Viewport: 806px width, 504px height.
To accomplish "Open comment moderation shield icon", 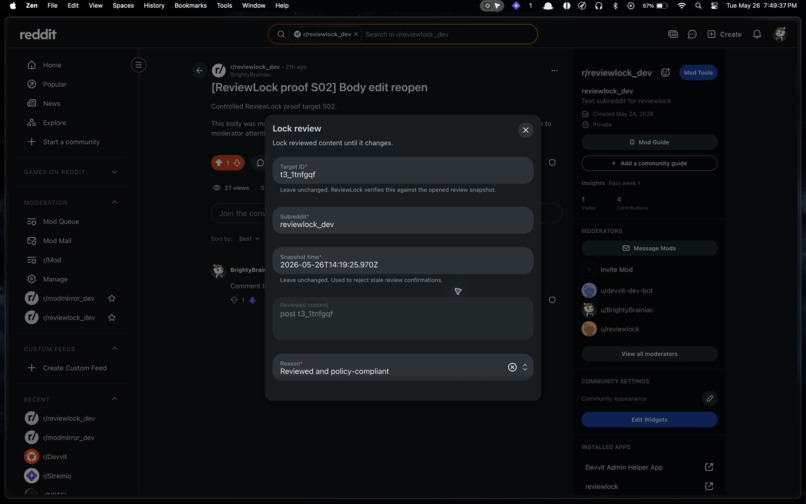I will coord(552,300).
